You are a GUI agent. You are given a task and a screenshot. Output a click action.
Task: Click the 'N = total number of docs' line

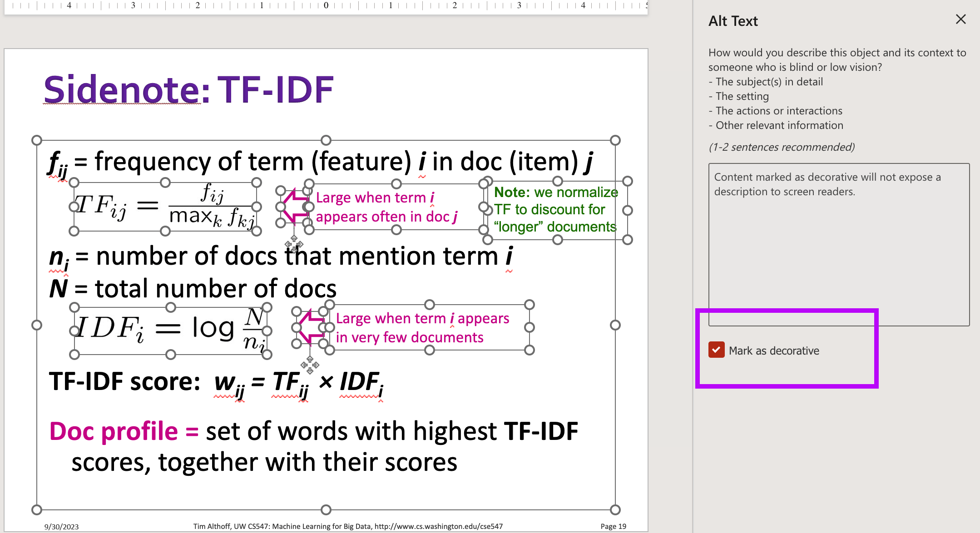[x=193, y=289]
